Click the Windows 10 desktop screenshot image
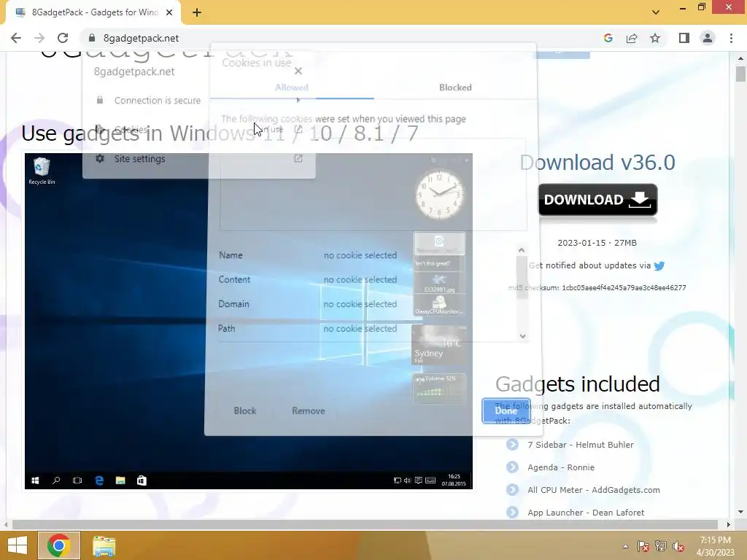Screen dimensions: 747x560 click(249, 321)
